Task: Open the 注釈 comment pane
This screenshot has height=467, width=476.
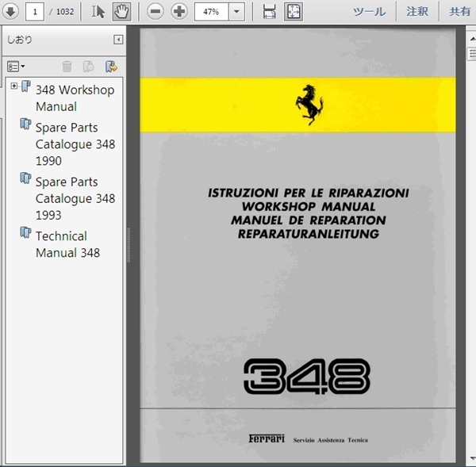Action: [417, 12]
